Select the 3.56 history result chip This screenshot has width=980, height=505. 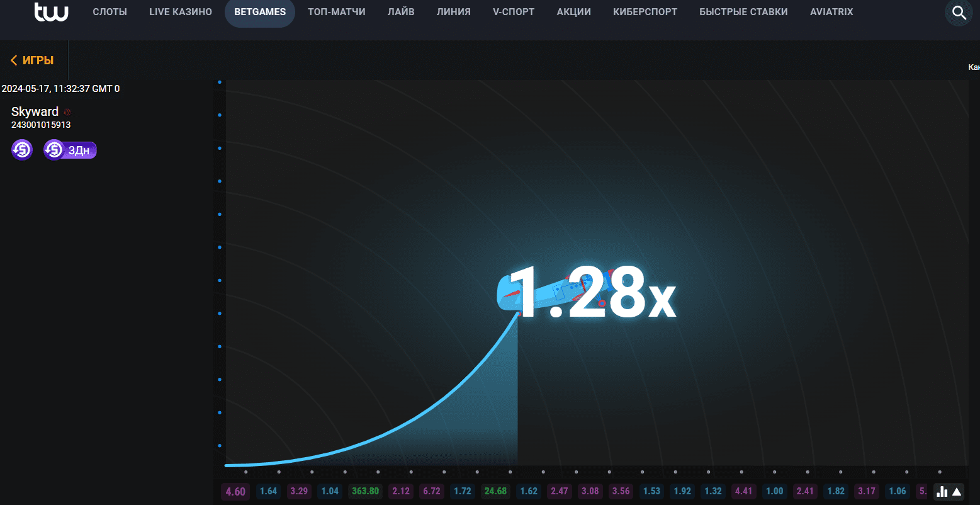(621, 491)
